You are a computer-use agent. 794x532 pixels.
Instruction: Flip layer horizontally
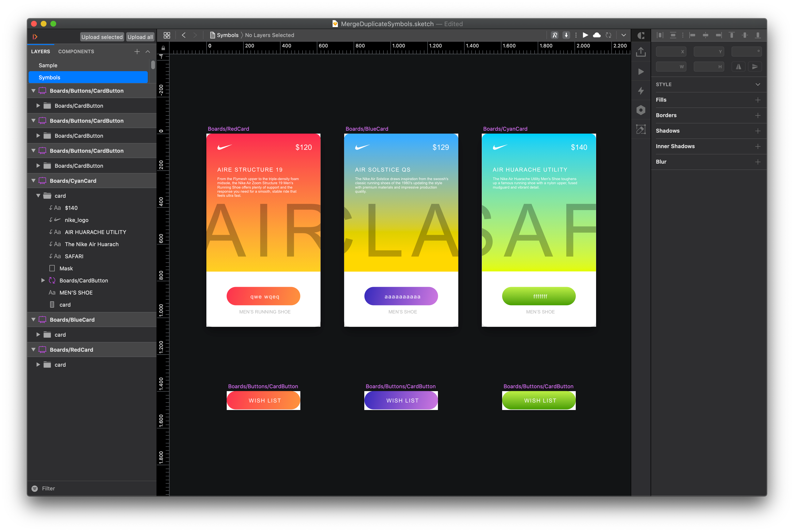[738, 67]
